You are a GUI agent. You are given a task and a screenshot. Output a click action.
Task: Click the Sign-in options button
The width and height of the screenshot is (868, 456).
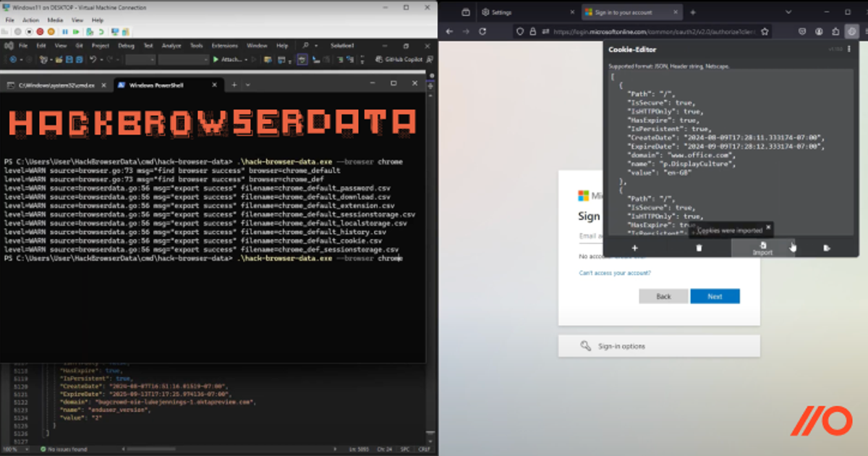(x=659, y=346)
